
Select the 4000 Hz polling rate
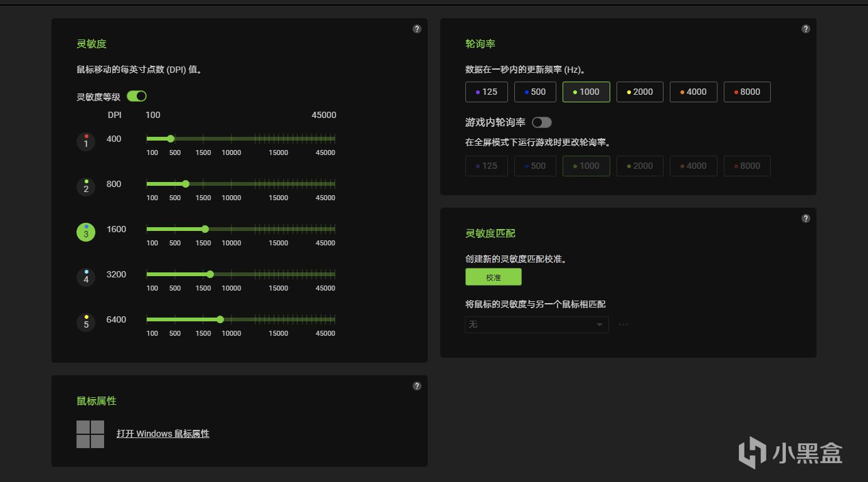[693, 92]
